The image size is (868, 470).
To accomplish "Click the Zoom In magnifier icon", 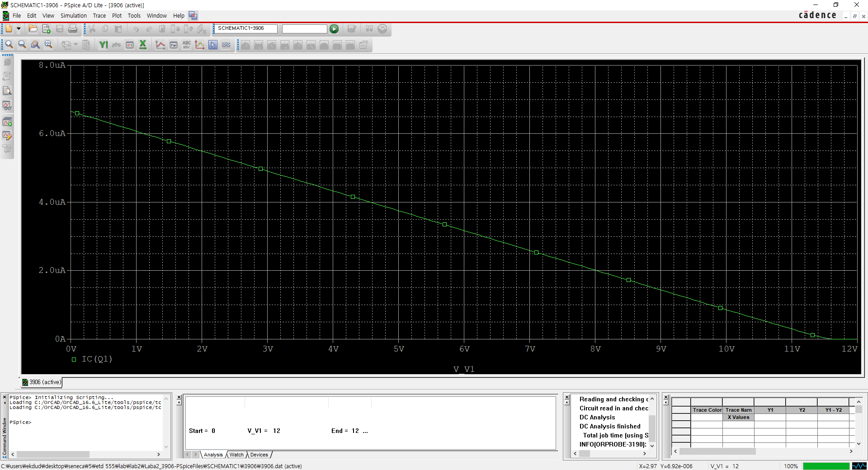I will tap(9, 45).
